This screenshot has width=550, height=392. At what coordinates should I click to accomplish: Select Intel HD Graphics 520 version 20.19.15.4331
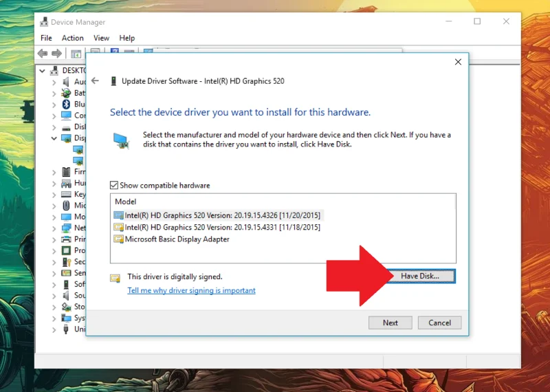click(217, 227)
